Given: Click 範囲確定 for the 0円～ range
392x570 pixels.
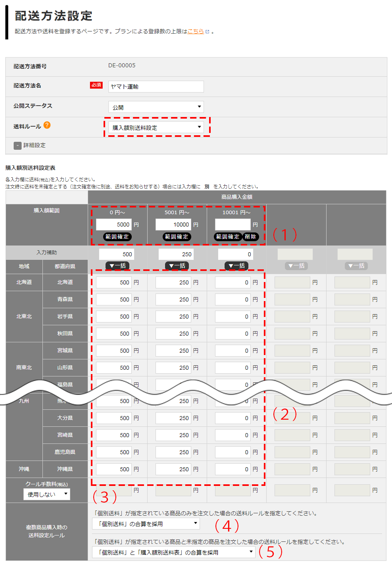Looking at the screenshot, I should (117, 237).
